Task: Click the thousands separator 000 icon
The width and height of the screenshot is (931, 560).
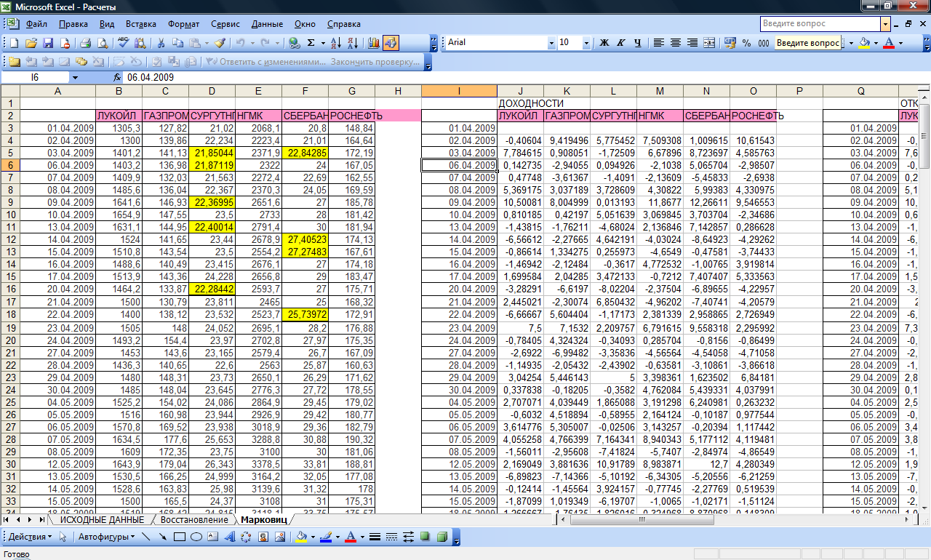Action: [764, 43]
